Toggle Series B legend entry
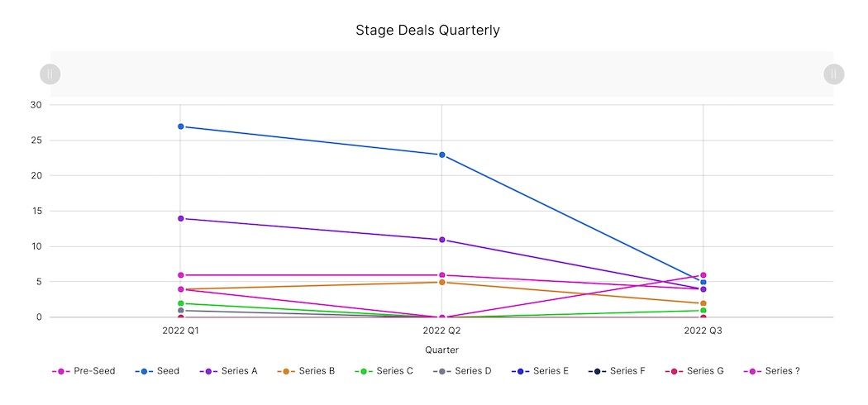This screenshot has height=405, width=868. [x=307, y=371]
